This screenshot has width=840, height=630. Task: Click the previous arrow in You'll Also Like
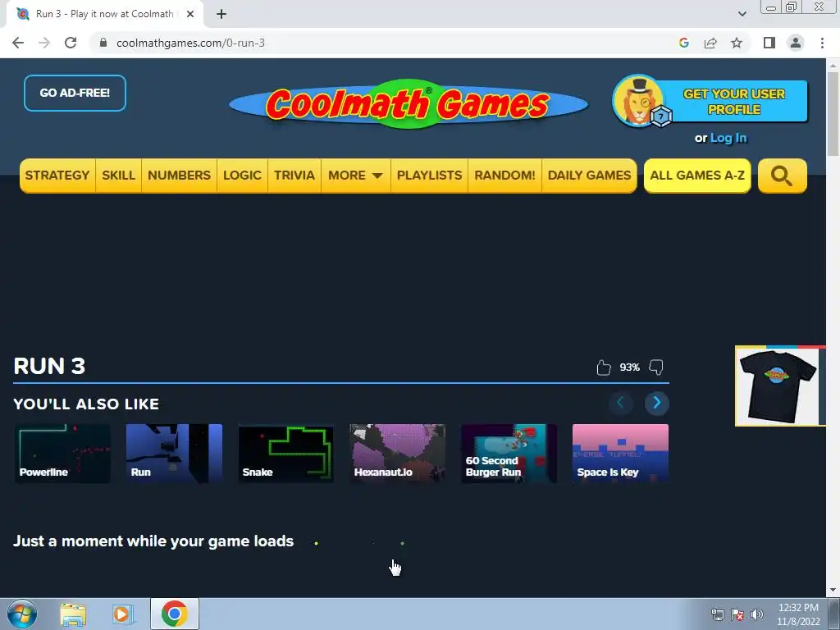click(620, 403)
